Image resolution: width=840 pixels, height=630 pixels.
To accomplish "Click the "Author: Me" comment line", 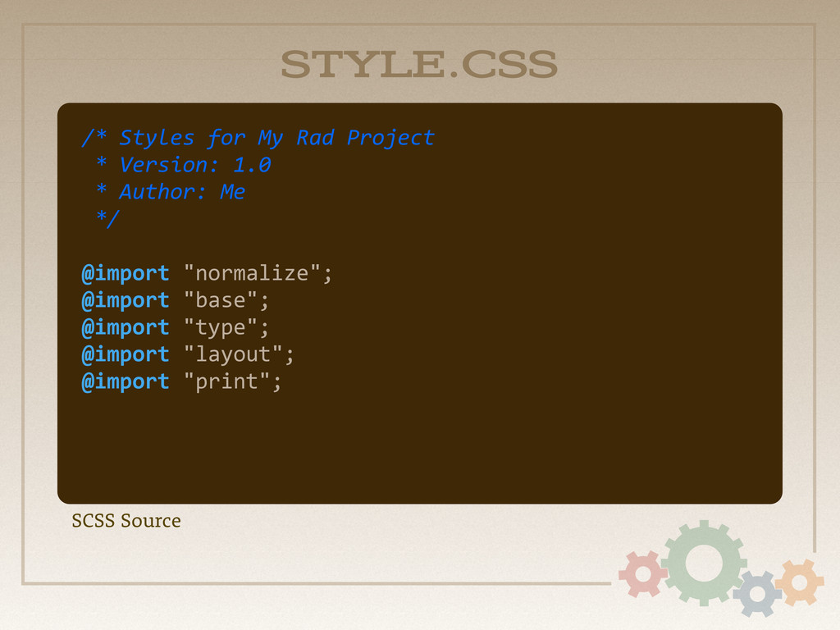I will coord(171,192).
